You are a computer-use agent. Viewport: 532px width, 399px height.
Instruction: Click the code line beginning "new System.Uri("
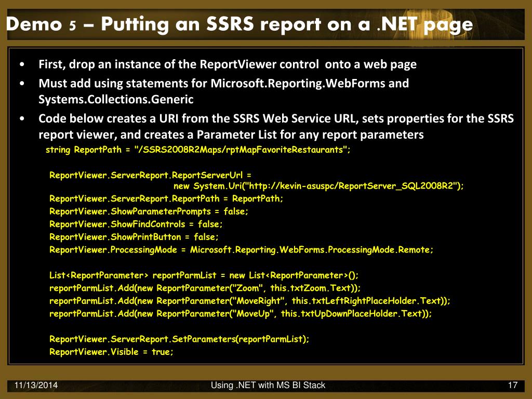click(x=318, y=186)
